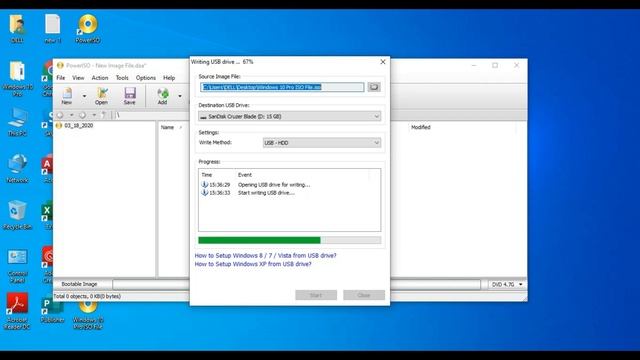This screenshot has width=640, height=360.
Task: Click the Bootable Image status label
Action: (80, 284)
